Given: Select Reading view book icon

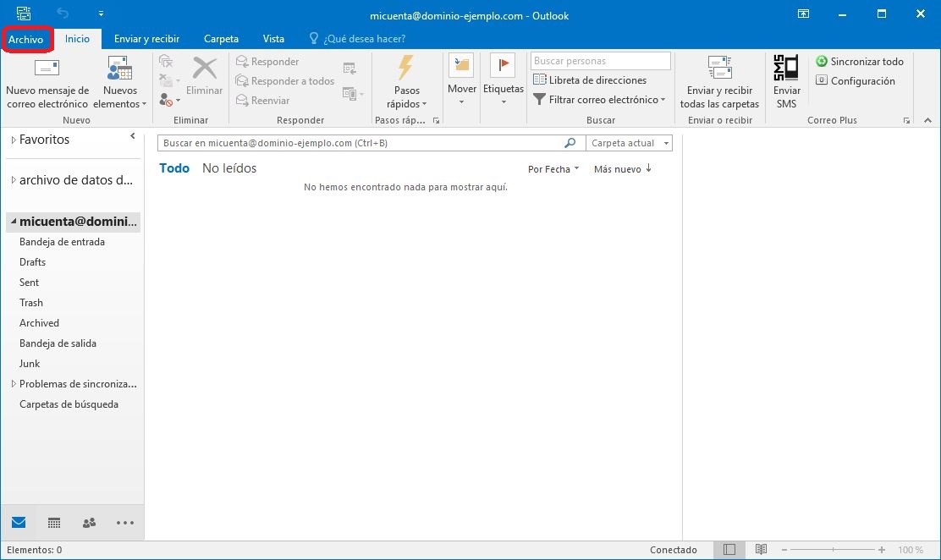Looking at the screenshot, I should tap(761, 550).
